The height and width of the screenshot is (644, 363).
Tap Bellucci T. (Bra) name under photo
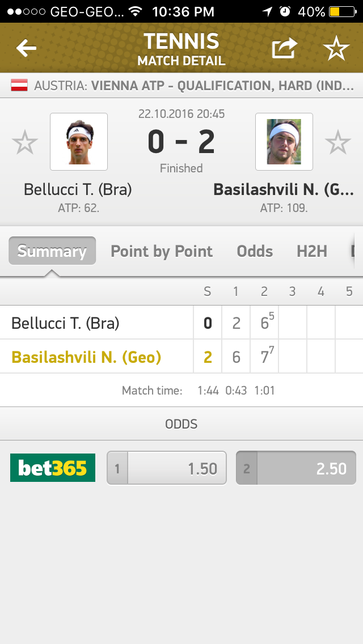click(78, 189)
